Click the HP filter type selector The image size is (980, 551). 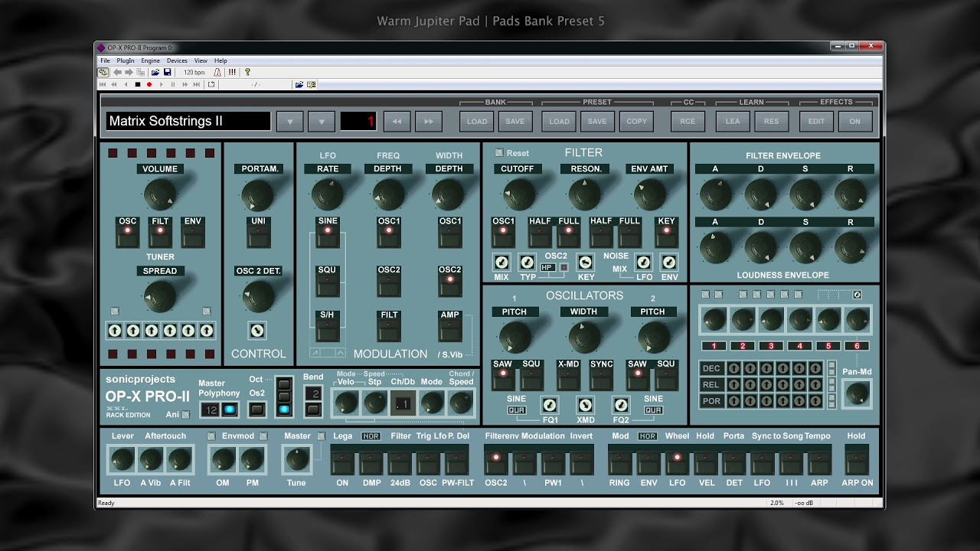click(547, 267)
